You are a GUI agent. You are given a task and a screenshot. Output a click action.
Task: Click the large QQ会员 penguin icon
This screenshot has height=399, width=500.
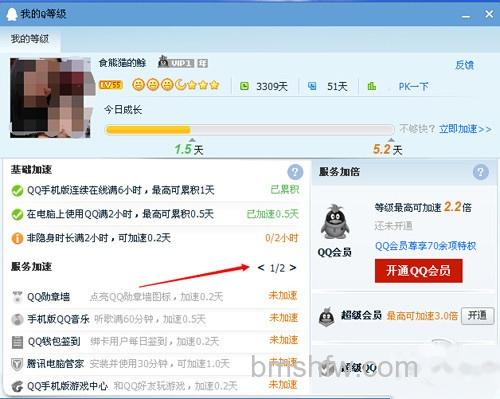click(x=335, y=221)
